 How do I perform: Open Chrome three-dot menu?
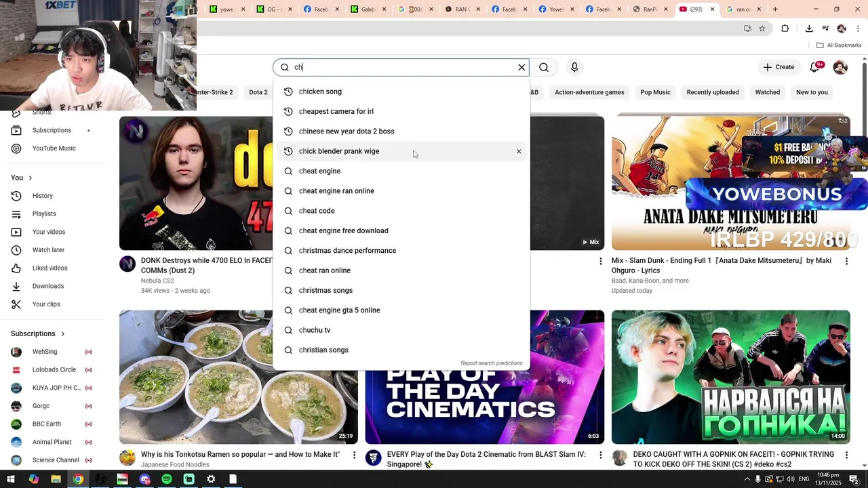point(857,28)
